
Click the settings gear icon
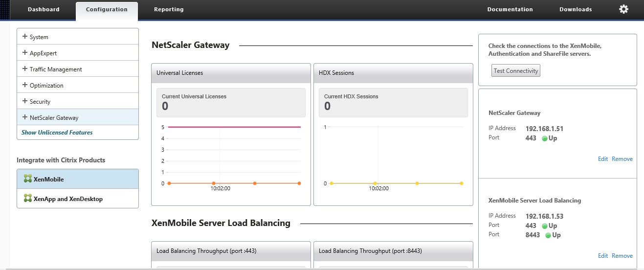coord(623,9)
